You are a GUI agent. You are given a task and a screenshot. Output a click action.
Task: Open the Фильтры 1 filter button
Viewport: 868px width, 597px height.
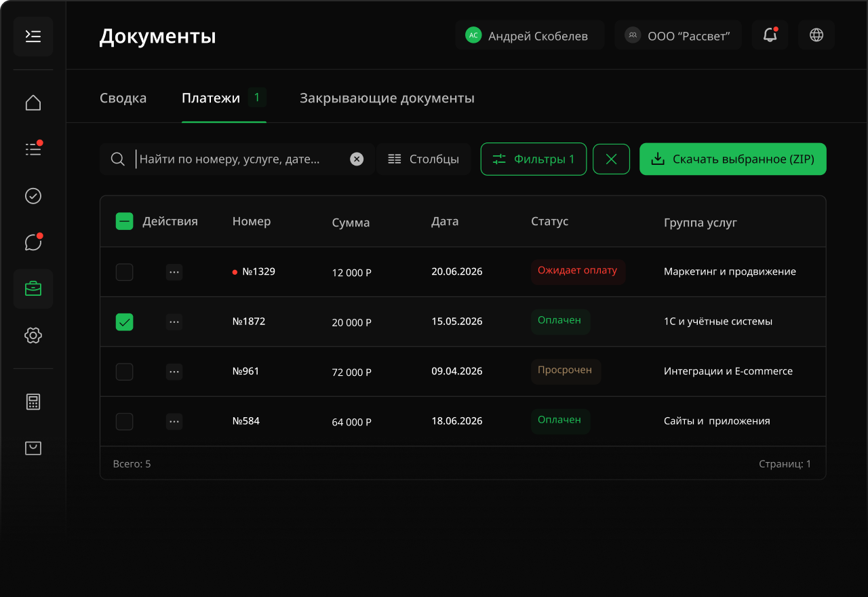534,159
